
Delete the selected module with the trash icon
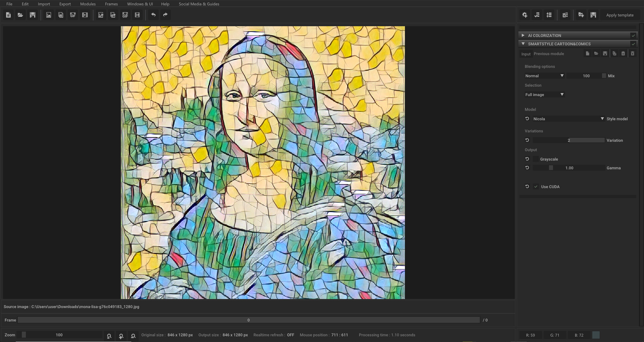pos(633,53)
